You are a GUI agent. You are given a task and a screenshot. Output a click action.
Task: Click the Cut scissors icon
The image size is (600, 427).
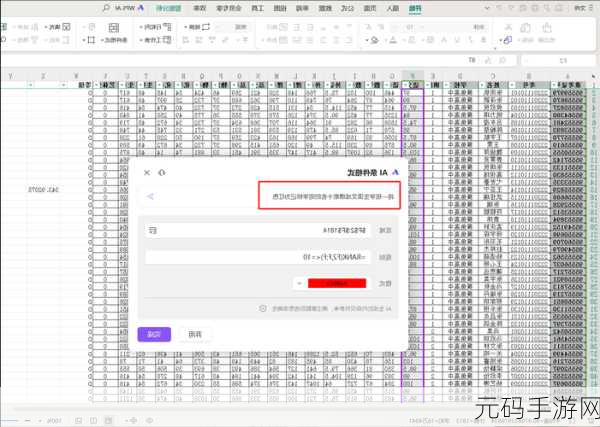click(508, 27)
